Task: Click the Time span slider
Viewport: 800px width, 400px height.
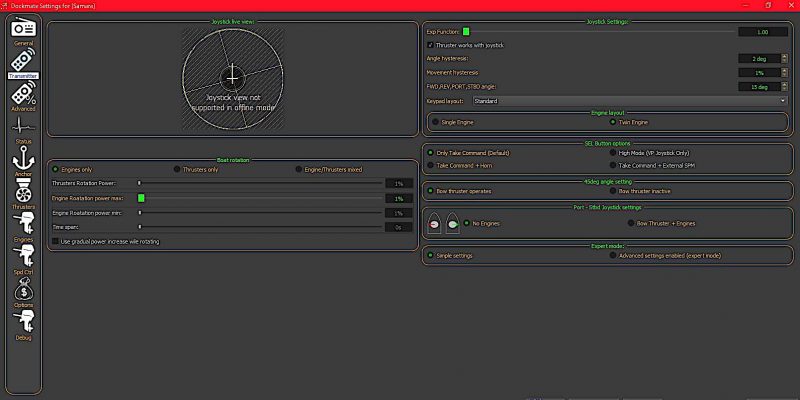Action: point(260,227)
